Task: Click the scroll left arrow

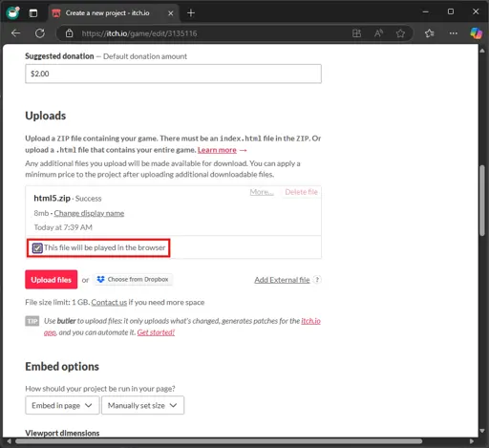Action: pyautogui.click(x=9, y=441)
